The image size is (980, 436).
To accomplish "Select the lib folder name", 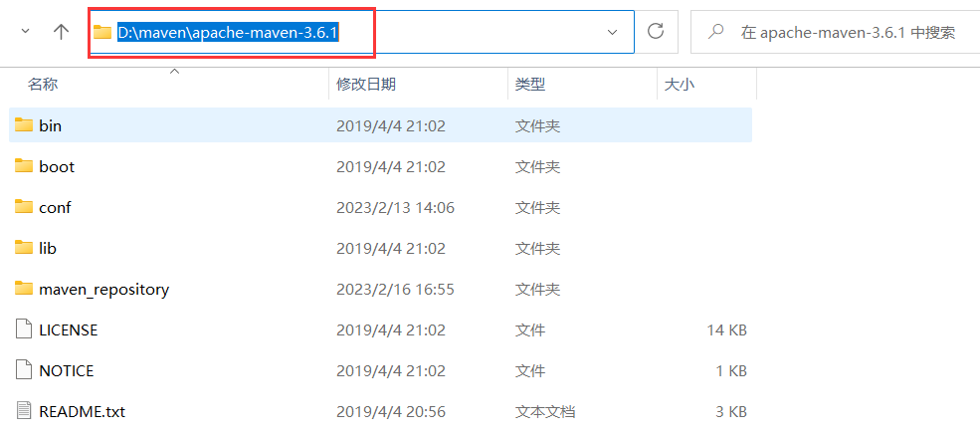I will 48,248.
